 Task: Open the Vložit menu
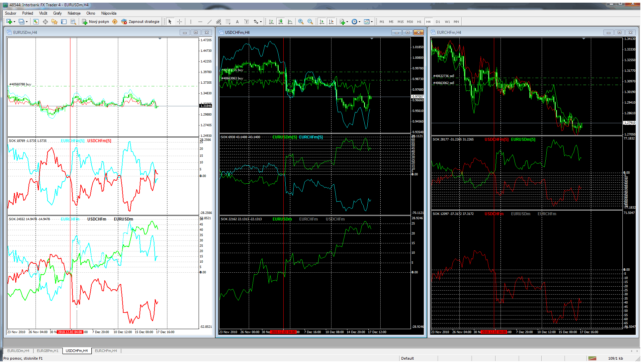point(43,13)
